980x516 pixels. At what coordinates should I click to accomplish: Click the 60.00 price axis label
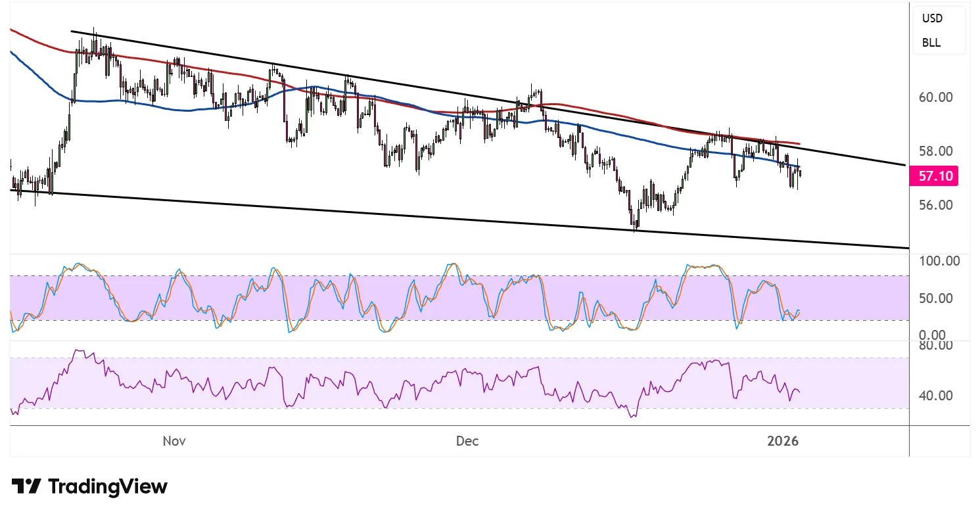tap(935, 97)
